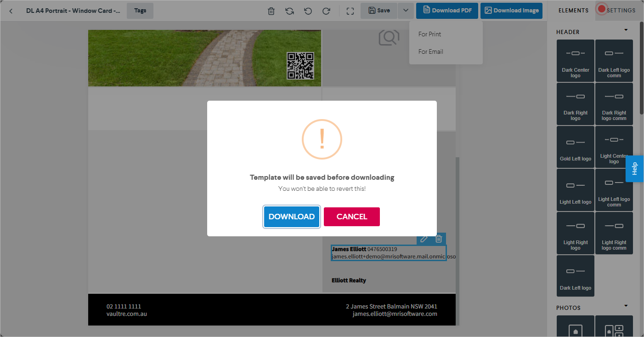Click the Download Image button
644x337 pixels.
coord(512,11)
